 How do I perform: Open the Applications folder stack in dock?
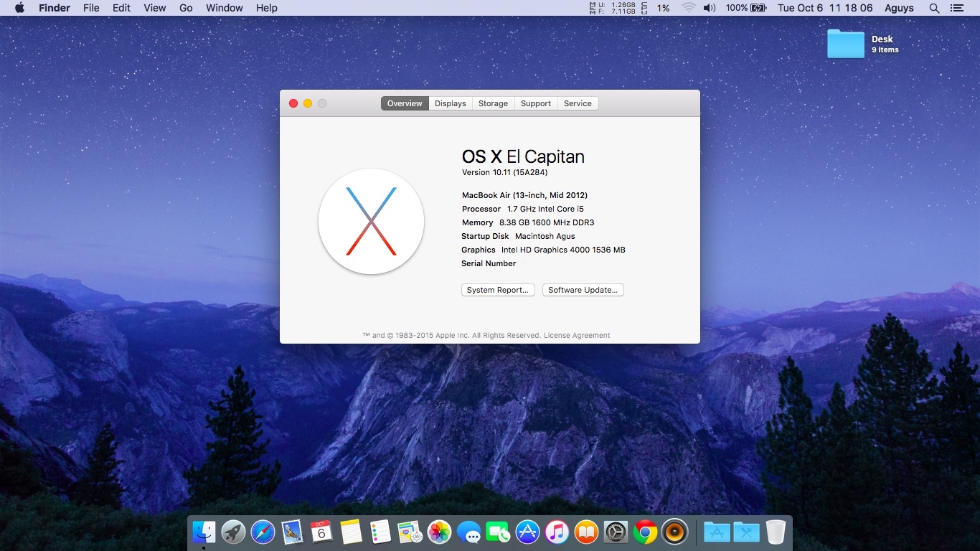(x=717, y=532)
